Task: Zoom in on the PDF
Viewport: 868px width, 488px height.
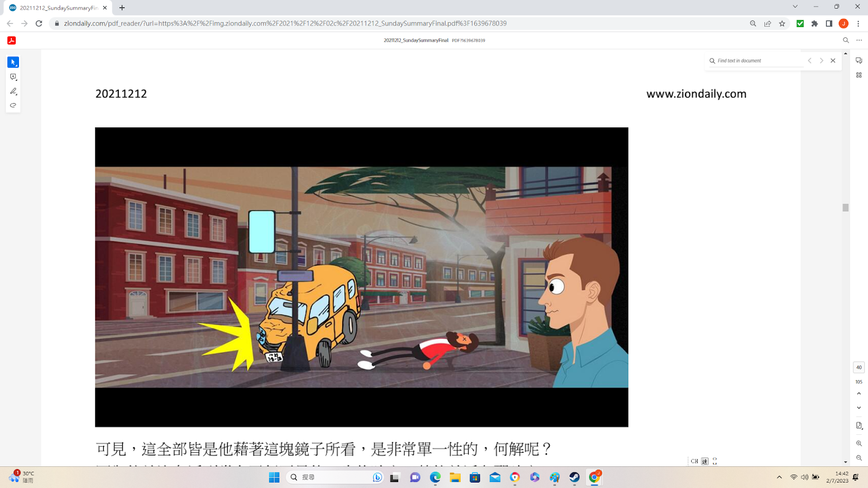Action: (x=859, y=444)
